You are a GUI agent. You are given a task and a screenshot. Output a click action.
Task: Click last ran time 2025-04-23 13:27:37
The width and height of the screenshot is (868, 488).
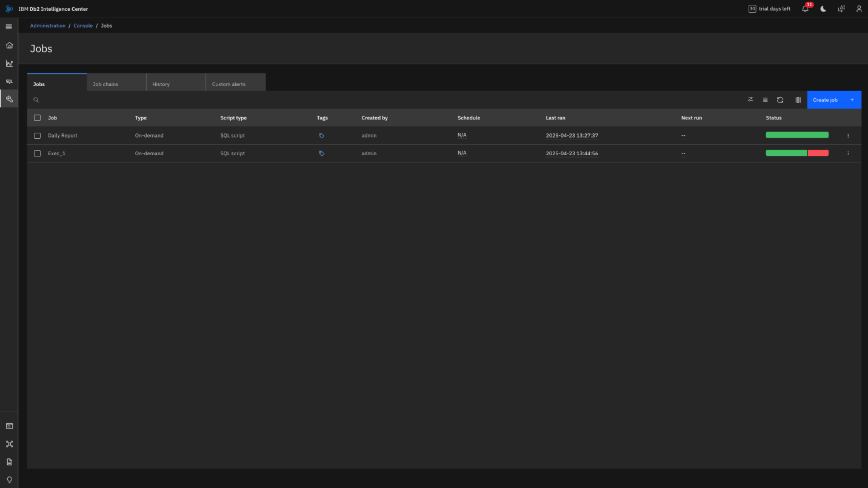pyautogui.click(x=572, y=136)
